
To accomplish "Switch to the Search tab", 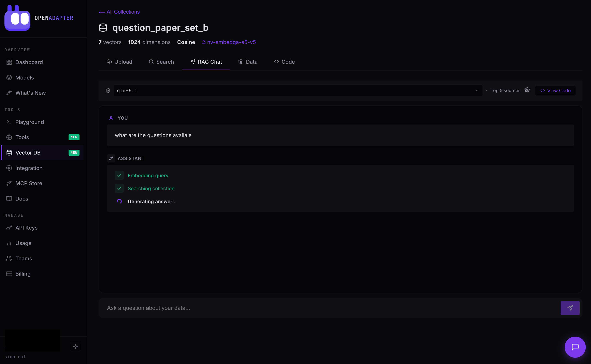I will pyautogui.click(x=161, y=62).
